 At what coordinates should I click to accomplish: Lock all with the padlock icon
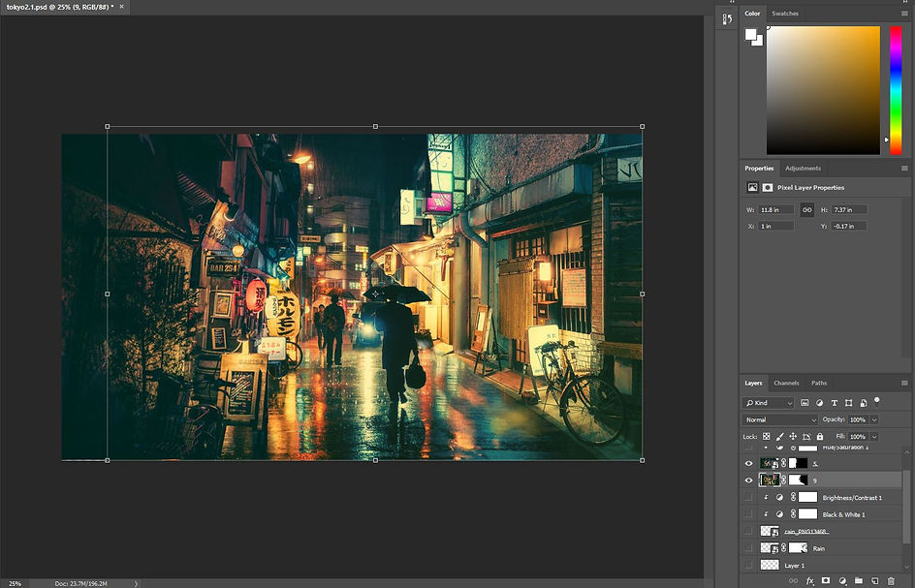(x=820, y=436)
